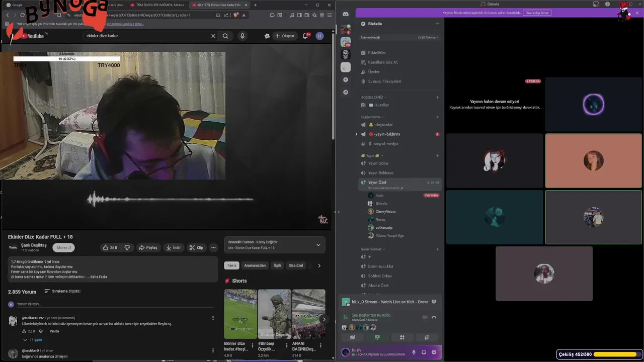The image size is (644, 362).
Task: Select the Aramanızdan filter chip
Action: click(255, 265)
